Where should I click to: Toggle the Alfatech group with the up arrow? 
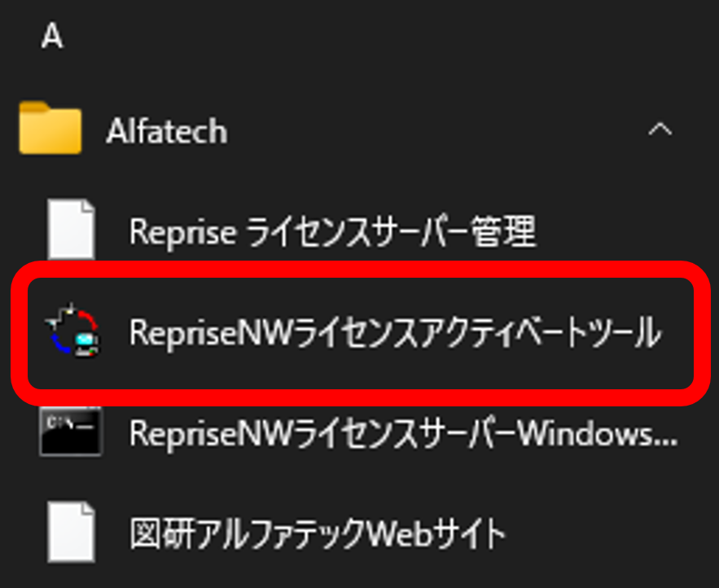(660, 129)
